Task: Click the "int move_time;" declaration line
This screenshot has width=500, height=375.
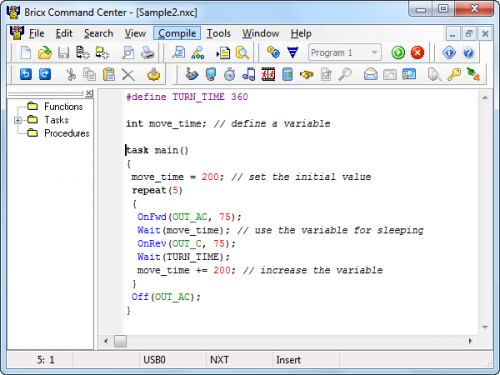Action: tap(166, 124)
